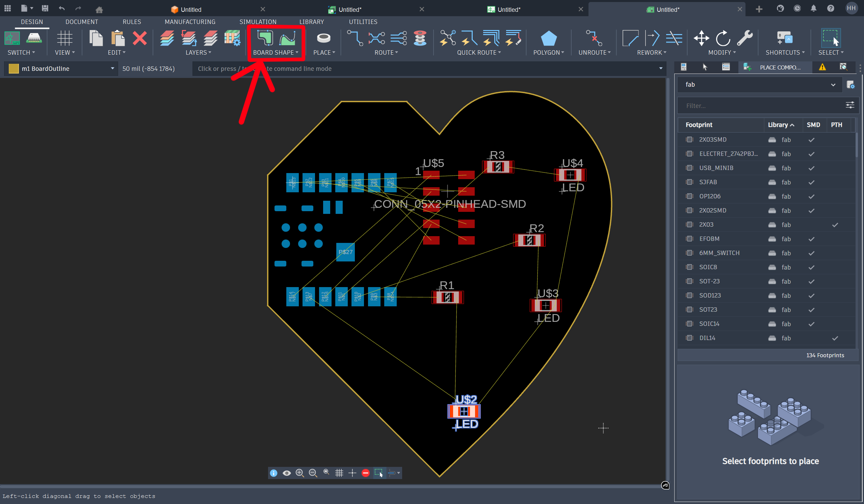Click the red X delete icon
Viewport: 864px width, 504px height.
(139, 38)
